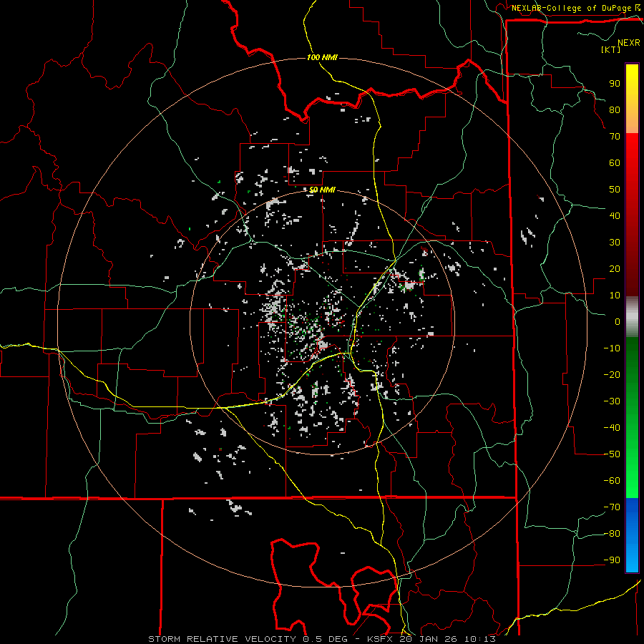Screen dimensions: 644x644
Task: Click the [KT] units label
Action: [x=611, y=49]
